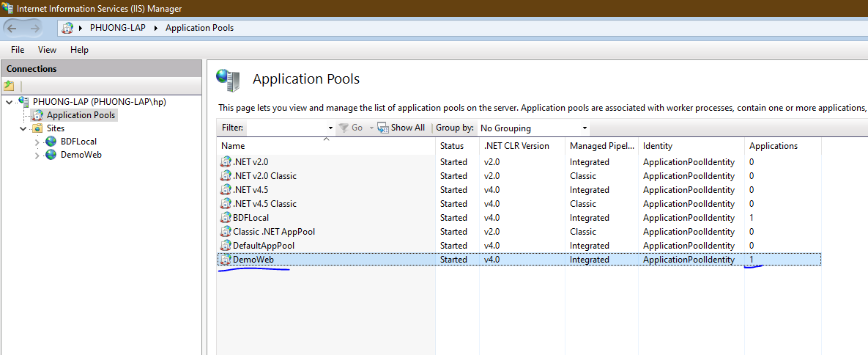Click the large Application Pools header icon
Screen dimensions: 868x355
tap(229, 81)
